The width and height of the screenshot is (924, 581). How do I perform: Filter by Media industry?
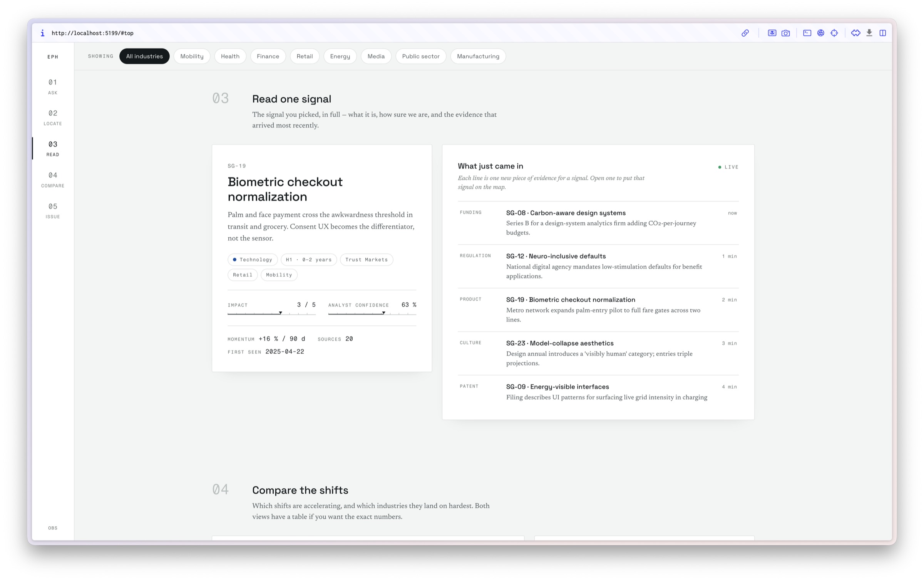376,56
